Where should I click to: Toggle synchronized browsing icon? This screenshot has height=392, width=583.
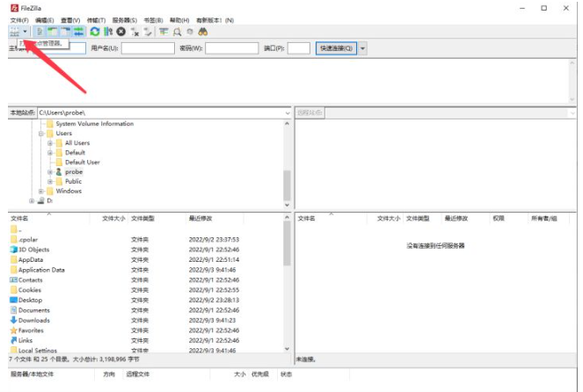coord(190,32)
